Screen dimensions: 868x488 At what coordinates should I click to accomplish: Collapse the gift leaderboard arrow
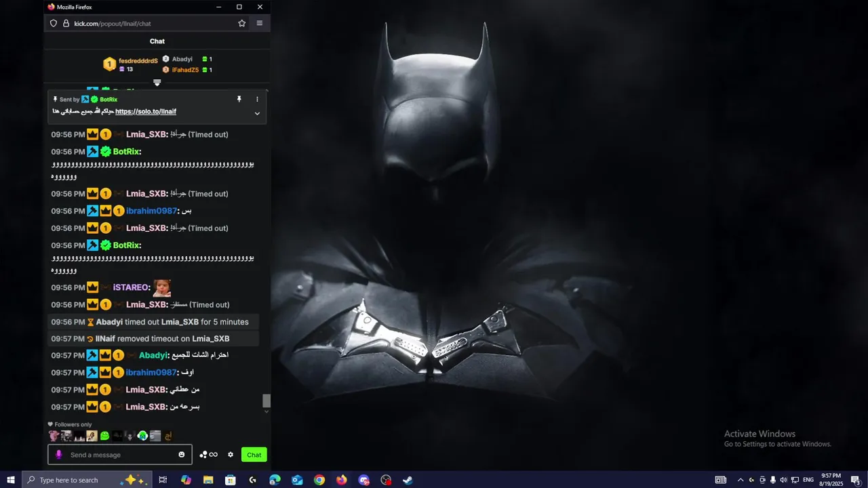point(157,83)
